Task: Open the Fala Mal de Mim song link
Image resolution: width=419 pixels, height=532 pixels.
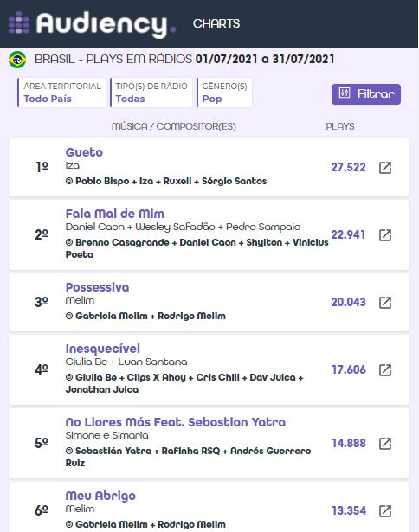Action: tap(115, 214)
